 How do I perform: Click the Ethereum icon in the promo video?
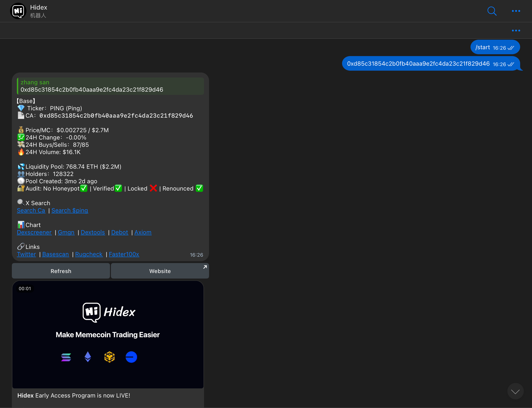tap(88, 357)
